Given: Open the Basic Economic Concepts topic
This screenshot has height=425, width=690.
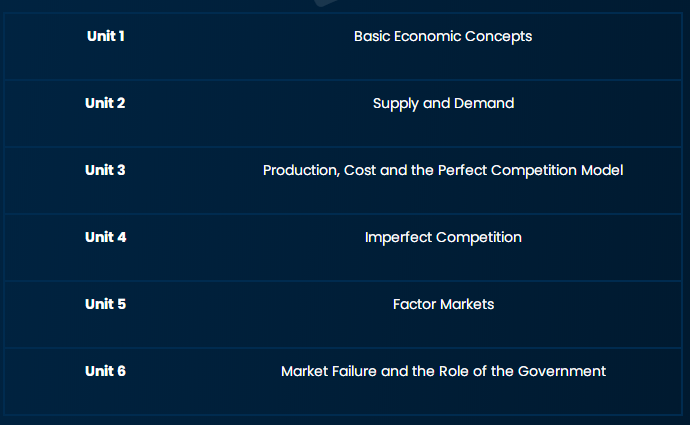Looking at the screenshot, I should tap(443, 37).
